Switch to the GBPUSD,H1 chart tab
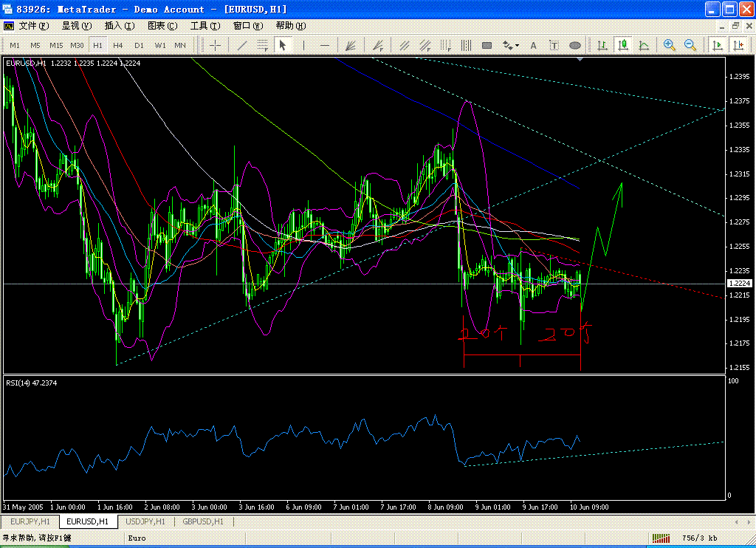The width and height of the screenshot is (756, 548). click(x=203, y=521)
